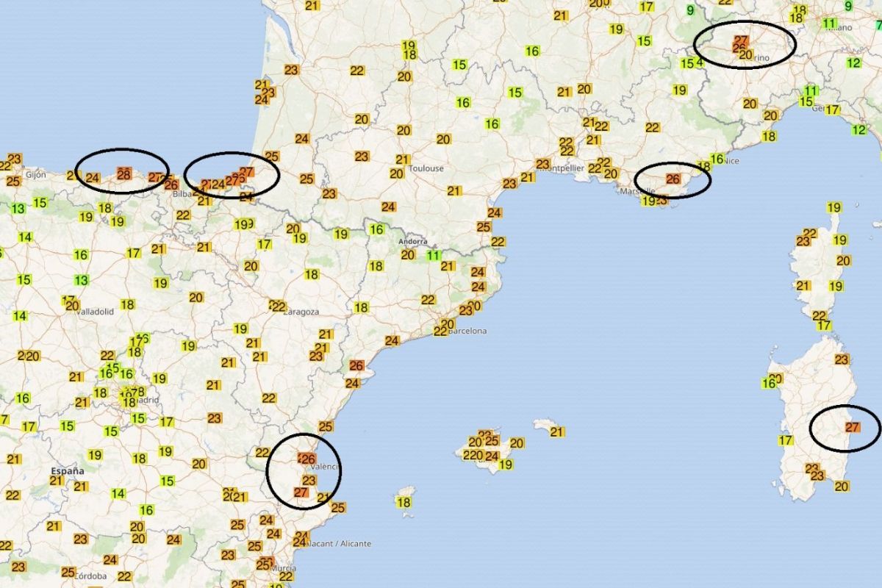Select the orange 26 marker at València
The width and height of the screenshot is (882, 588).
point(308,459)
